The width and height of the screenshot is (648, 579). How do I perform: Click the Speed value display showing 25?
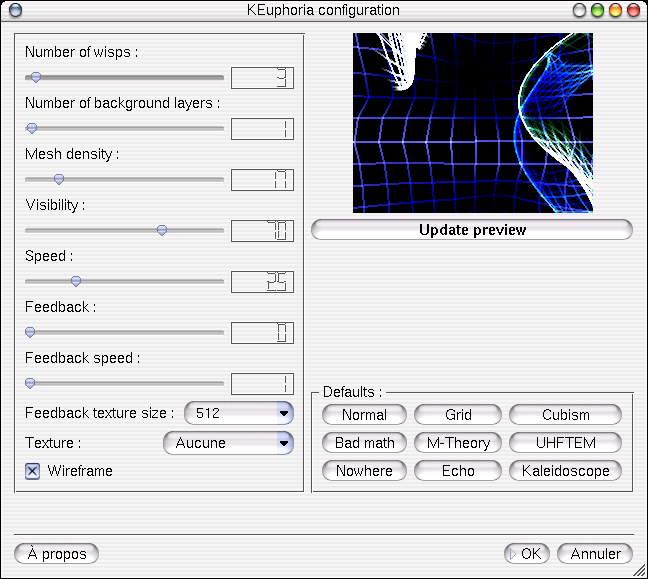[262, 282]
